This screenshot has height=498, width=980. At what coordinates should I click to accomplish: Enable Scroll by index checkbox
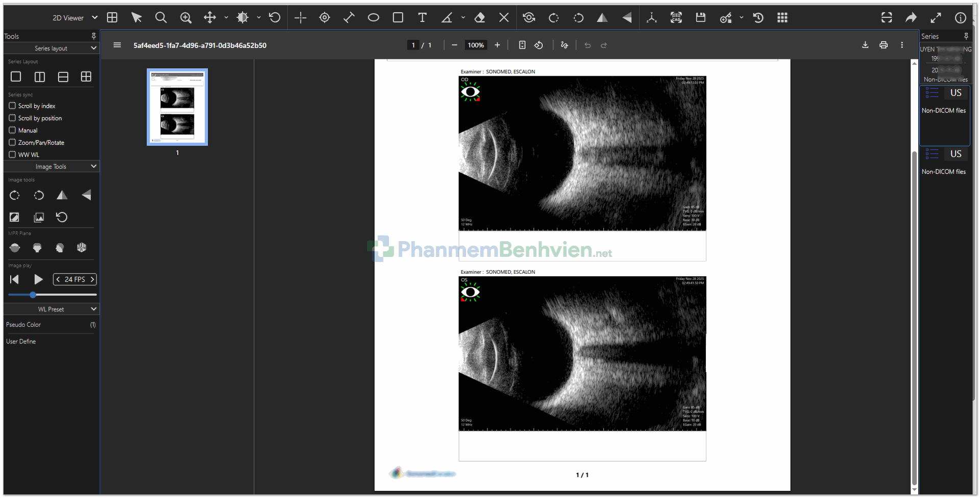pos(12,106)
